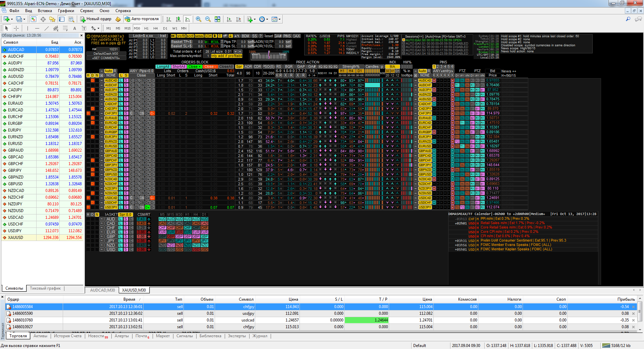The width and height of the screenshot is (644, 349).
Task: Open the New Chart toolbar icon
Action: [6, 19]
